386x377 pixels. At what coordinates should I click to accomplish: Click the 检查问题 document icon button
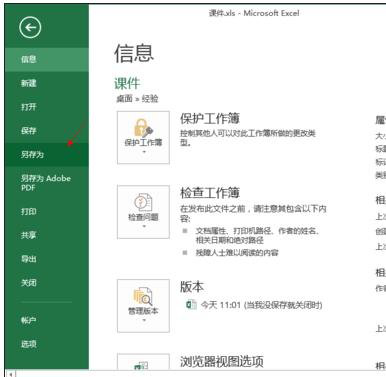[143, 212]
